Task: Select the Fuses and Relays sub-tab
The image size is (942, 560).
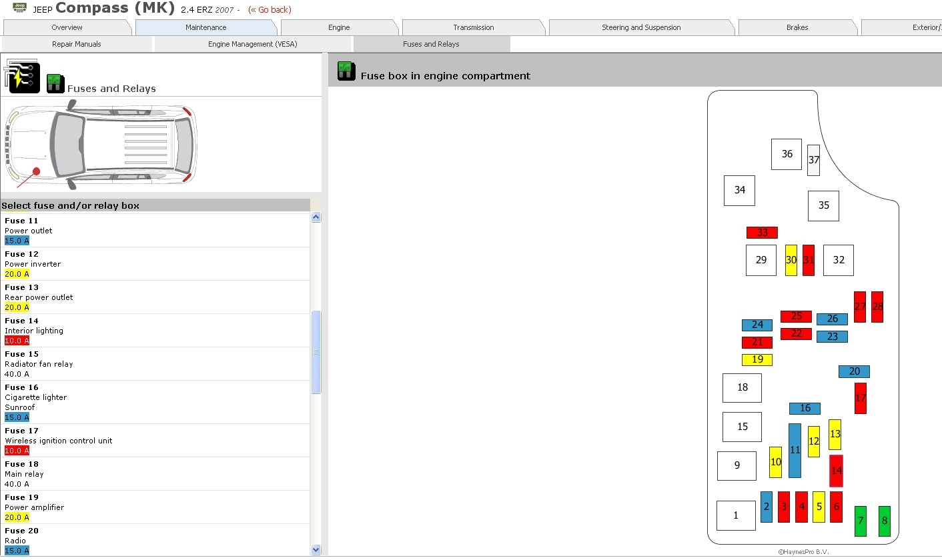Action: (x=431, y=44)
